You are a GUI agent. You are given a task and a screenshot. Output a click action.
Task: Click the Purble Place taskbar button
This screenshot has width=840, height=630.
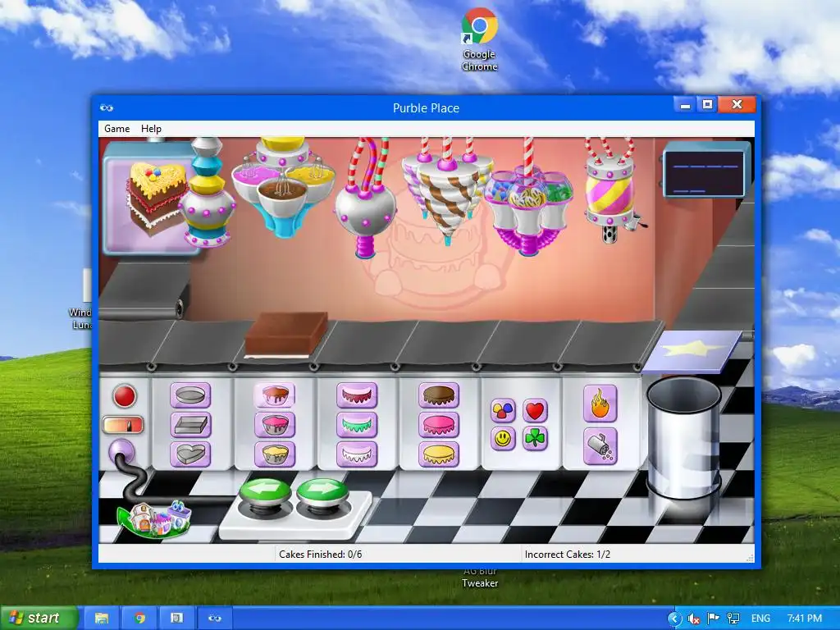pos(215,619)
